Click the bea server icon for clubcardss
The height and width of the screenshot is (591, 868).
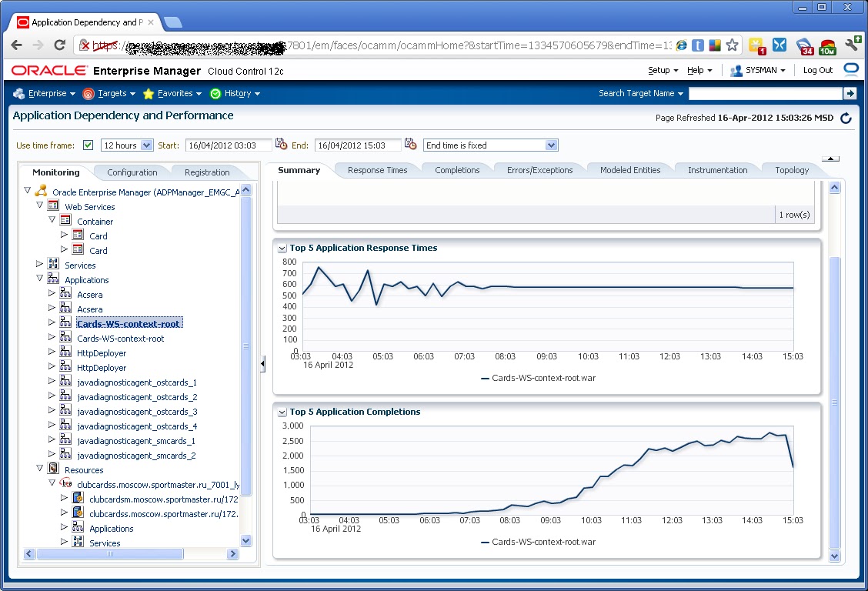coord(66,483)
